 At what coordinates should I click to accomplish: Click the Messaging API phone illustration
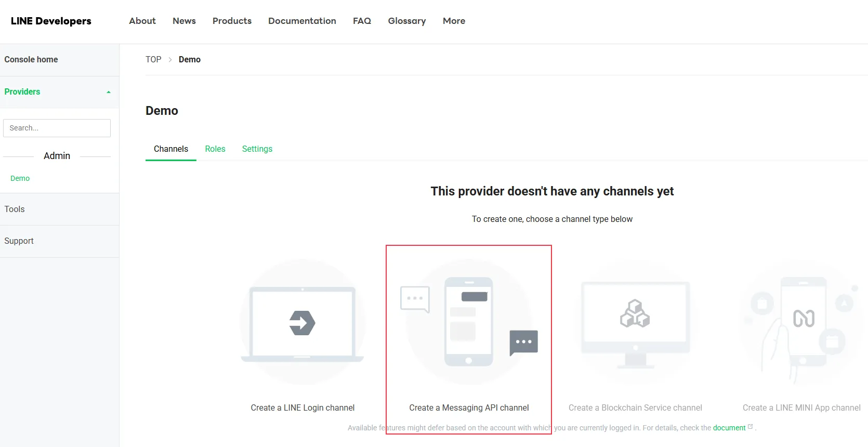pyautogui.click(x=468, y=322)
